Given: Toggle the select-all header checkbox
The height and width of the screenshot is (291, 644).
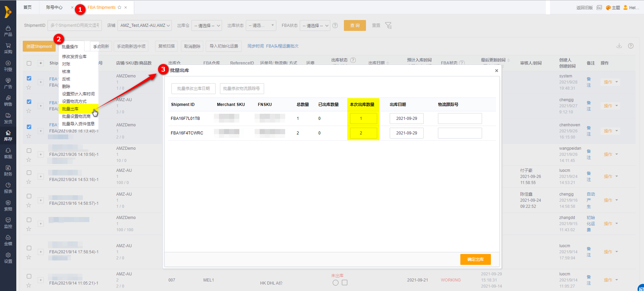Looking at the screenshot, I should coord(29,63).
